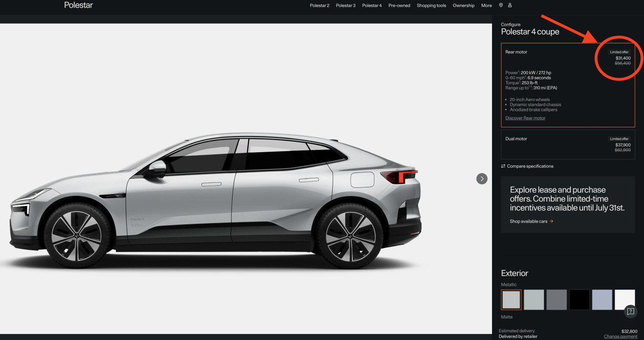Select the second pale grey exterior swatch
Screen dimensions: 644x340
point(534,300)
